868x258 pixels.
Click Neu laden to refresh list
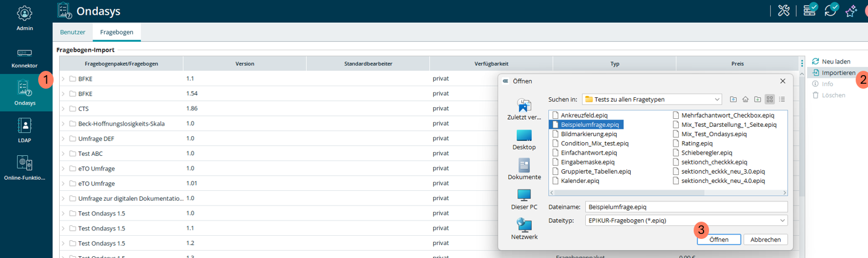[x=831, y=62]
